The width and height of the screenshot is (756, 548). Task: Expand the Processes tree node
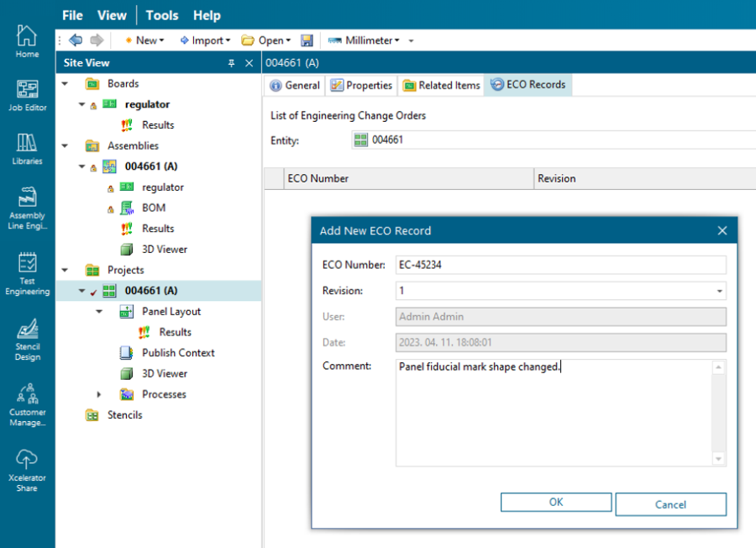[x=98, y=394]
